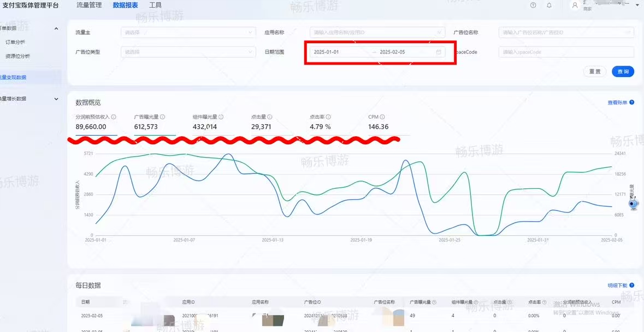Screen dimensions: 644x332
Task: Click info icon in 点击率 table header
Action: click(x=543, y=302)
